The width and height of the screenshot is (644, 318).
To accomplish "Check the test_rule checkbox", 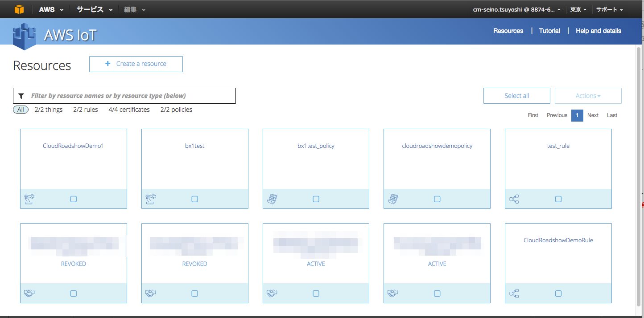I will 558,199.
